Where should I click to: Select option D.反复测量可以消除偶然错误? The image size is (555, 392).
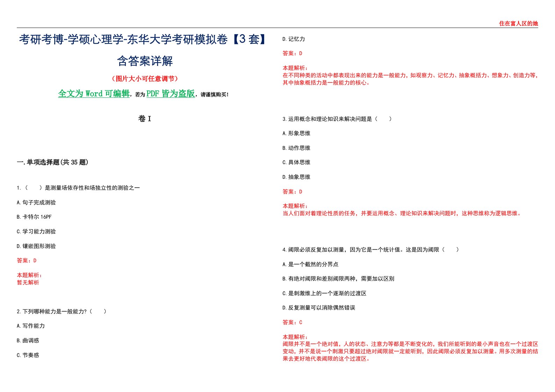319,308
